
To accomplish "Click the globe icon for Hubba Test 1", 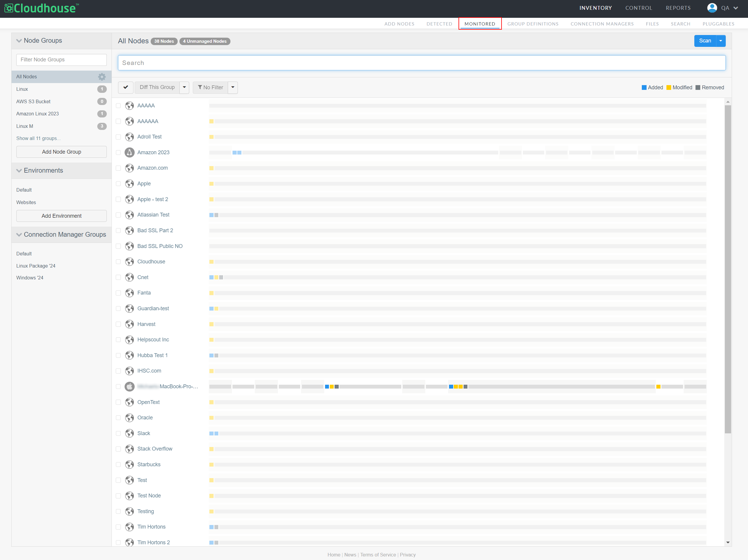I will [x=130, y=355].
